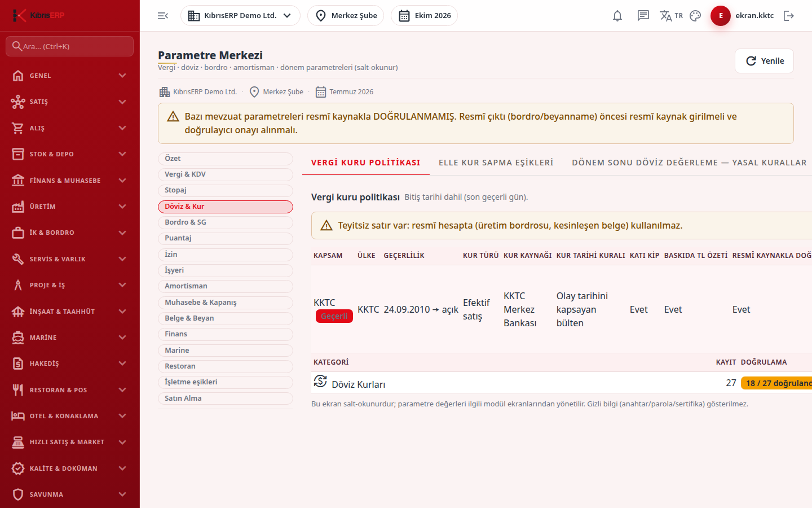Viewport: 812px width, 508px height.
Task: Open the Merkez Şube branch selector
Action: [x=346, y=16]
